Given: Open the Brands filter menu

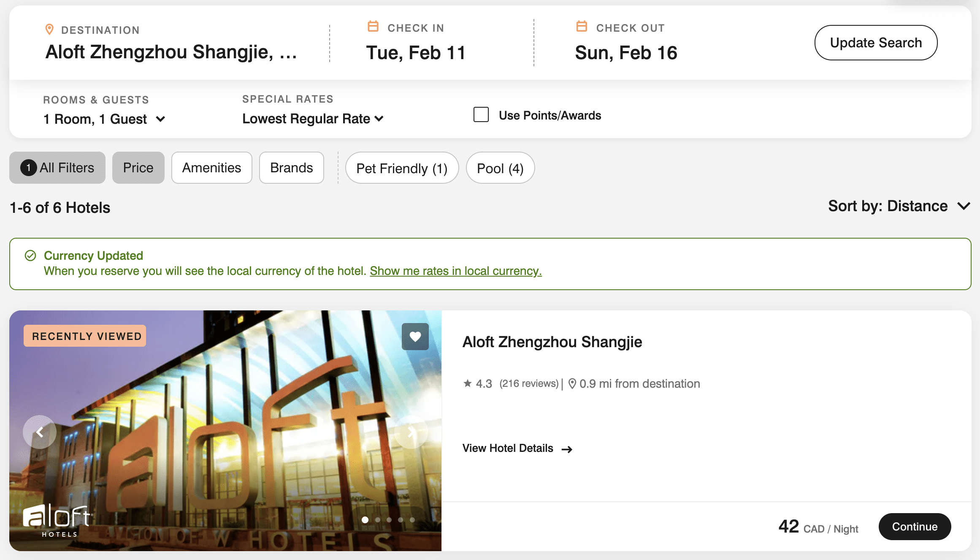Looking at the screenshot, I should 291,168.
